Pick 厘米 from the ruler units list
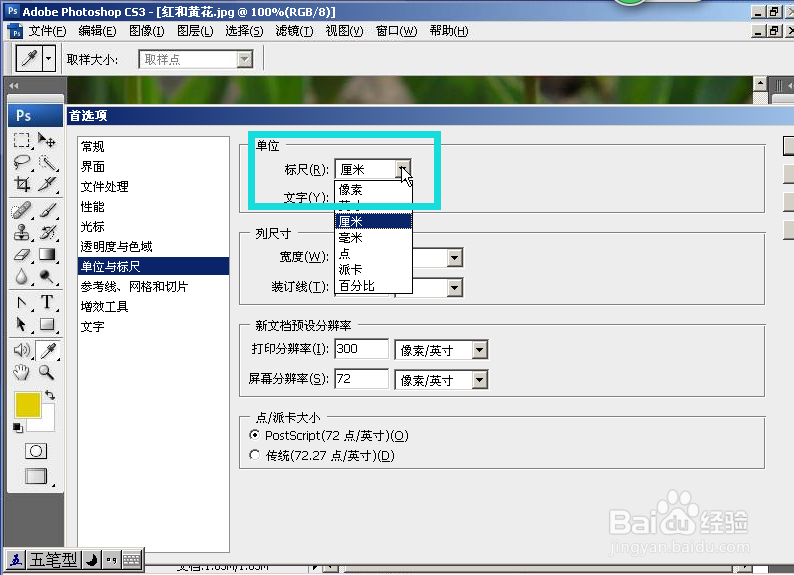 pos(373,222)
